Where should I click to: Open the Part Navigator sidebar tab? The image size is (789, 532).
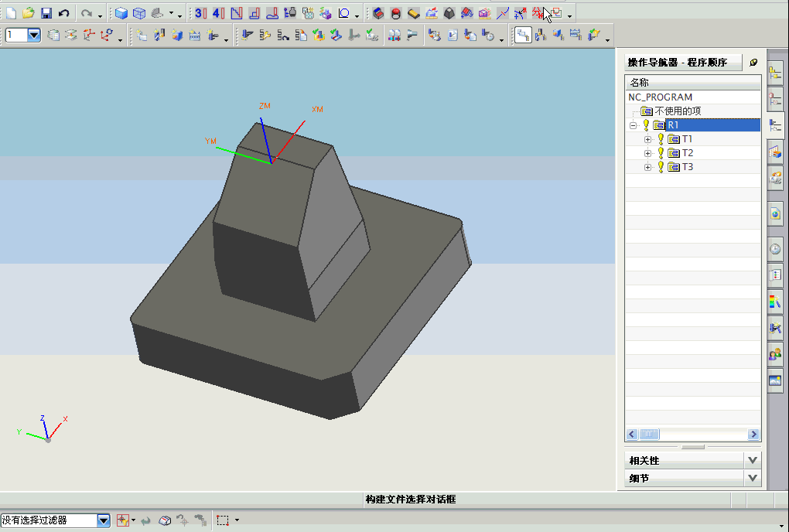[775, 100]
